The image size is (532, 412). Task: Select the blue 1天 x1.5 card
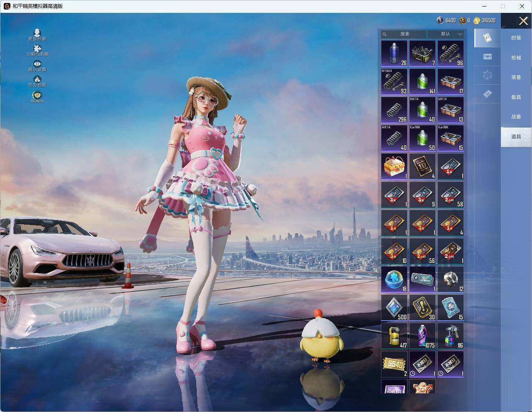451,167
